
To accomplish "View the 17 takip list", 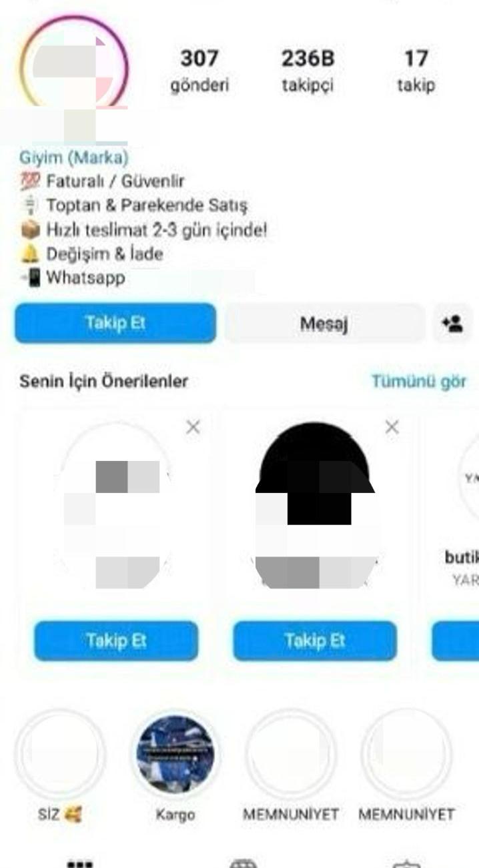I will pyautogui.click(x=416, y=71).
